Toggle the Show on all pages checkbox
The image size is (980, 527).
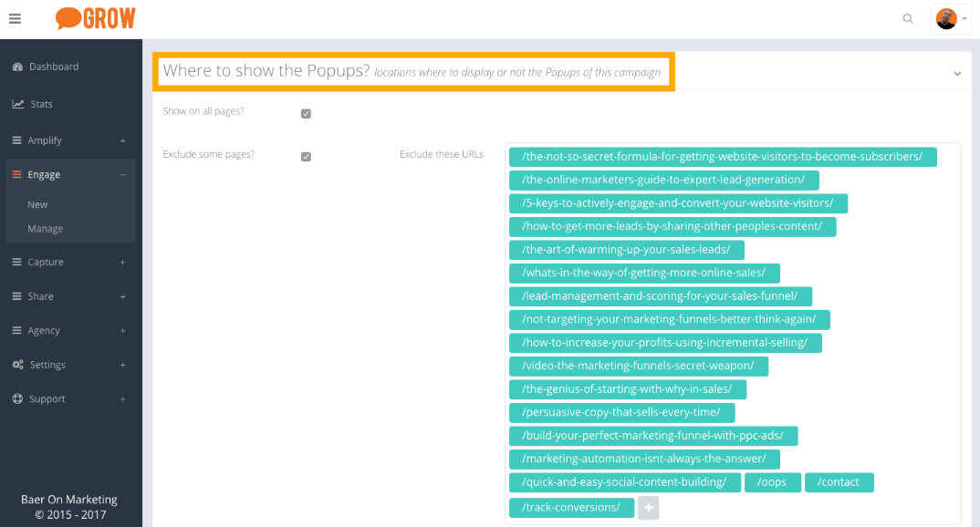306,114
